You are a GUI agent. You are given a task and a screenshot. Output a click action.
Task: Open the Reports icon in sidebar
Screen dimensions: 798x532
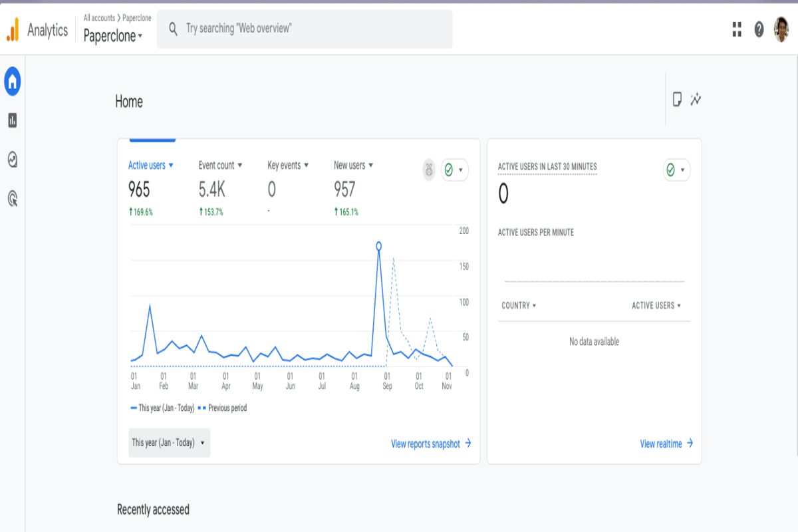[x=13, y=120]
